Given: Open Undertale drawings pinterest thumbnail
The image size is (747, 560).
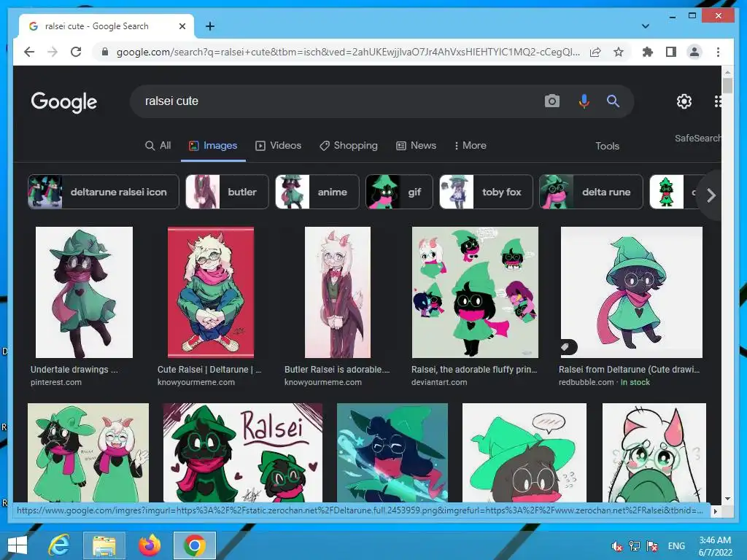Looking at the screenshot, I should coord(85,292).
